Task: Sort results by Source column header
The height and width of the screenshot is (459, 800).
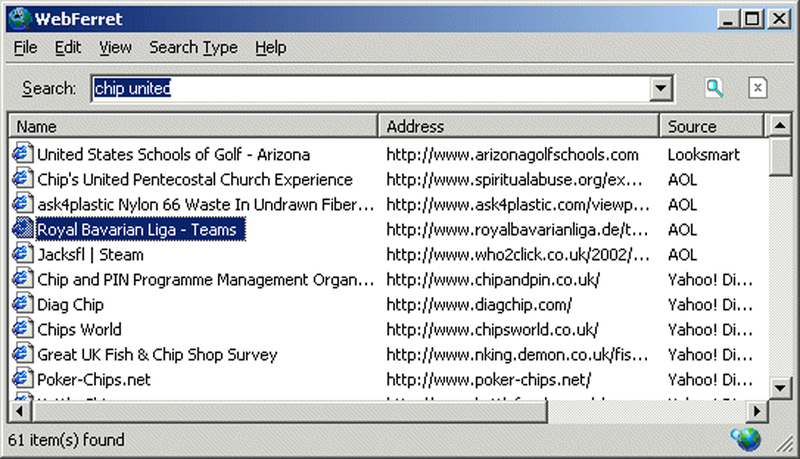Action: coord(712,126)
